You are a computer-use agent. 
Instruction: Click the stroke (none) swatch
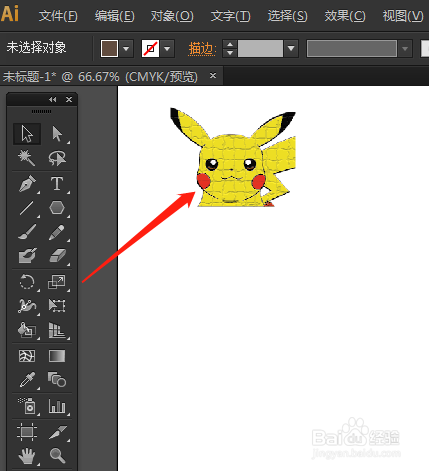pos(150,49)
